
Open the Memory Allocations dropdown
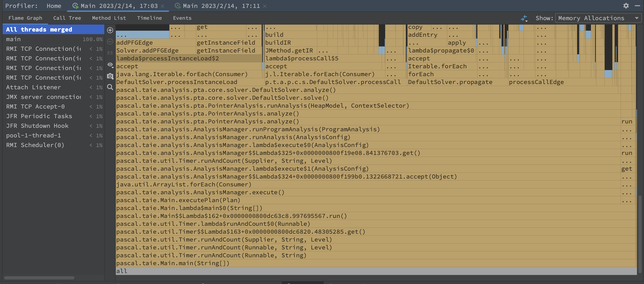coord(597,18)
